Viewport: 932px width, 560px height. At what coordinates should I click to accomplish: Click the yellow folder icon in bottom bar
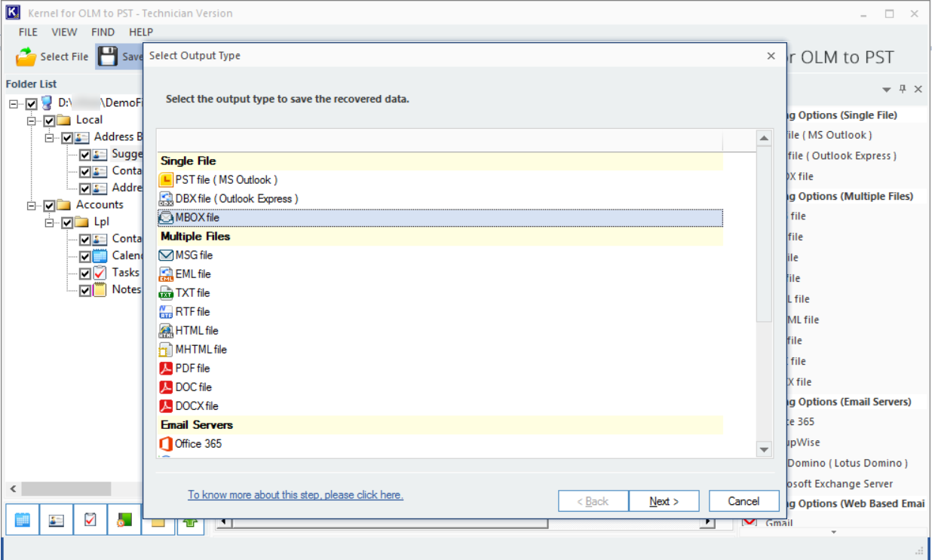(157, 524)
